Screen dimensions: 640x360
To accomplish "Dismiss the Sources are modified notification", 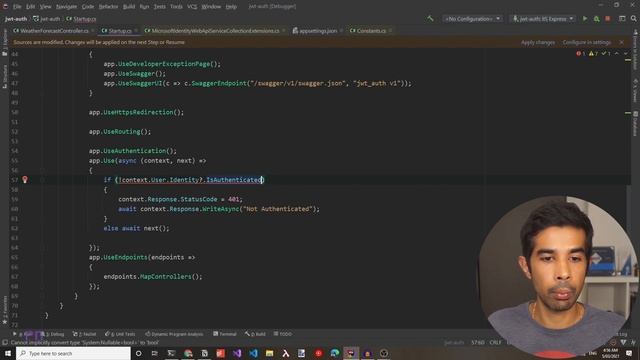I will (x=621, y=42).
